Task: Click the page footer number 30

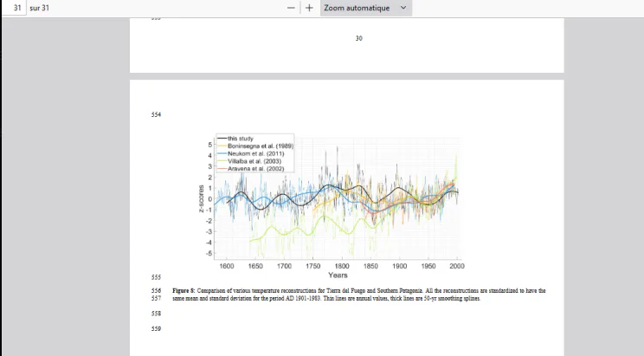Action: [359, 38]
